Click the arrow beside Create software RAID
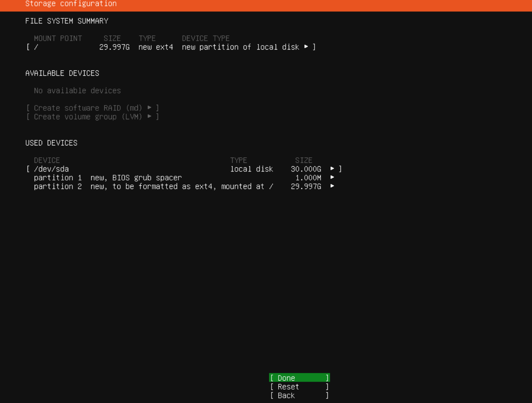This screenshot has width=532, height=403. coord(149,108)
